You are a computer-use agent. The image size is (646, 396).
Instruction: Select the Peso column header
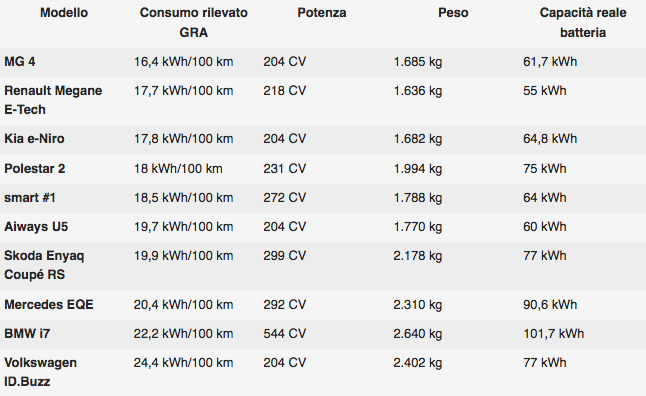(453, 13)
